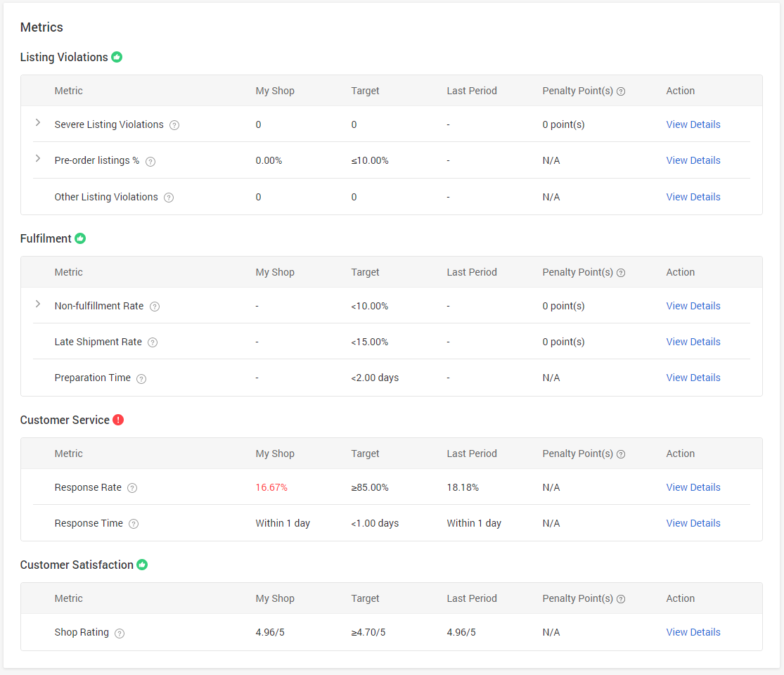Click the Listing Violations section heading
This screenshot has width=784, height=675.
click(64, 57)
